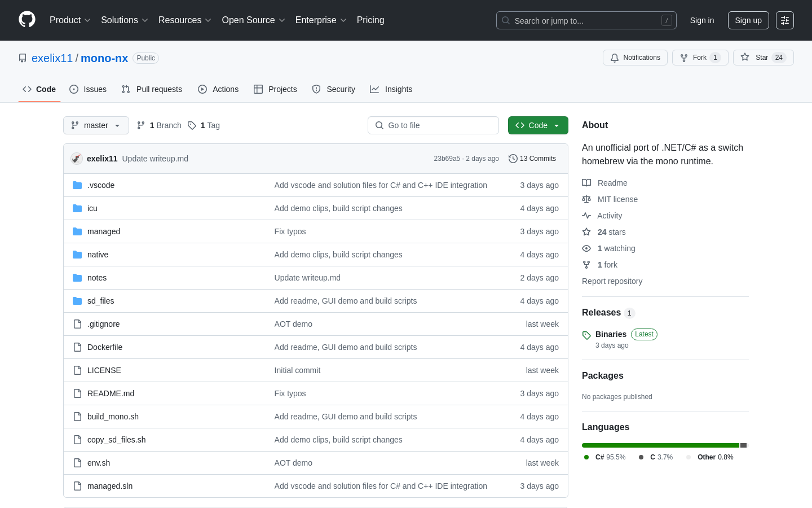
Task: Expand the Open Source menu
Action: point(254,20)
